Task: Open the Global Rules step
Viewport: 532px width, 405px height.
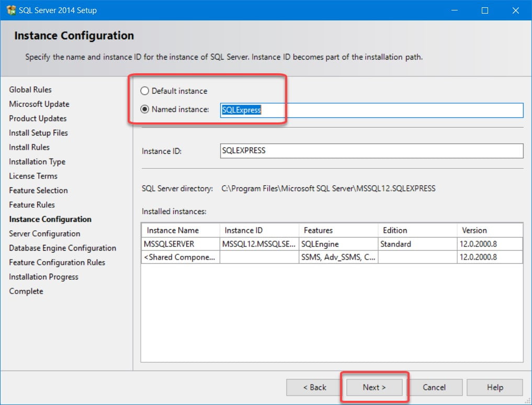Action: click(30, 89)
